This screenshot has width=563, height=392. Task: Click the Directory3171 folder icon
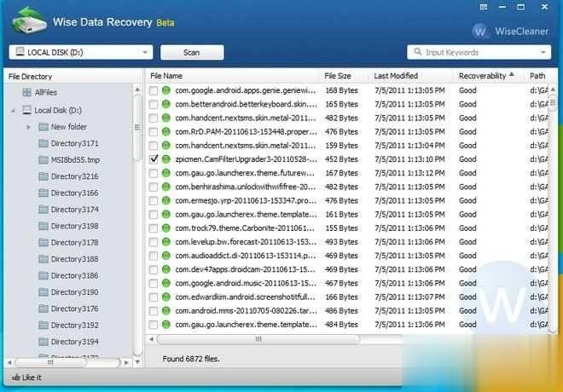(x=44, y=143)
